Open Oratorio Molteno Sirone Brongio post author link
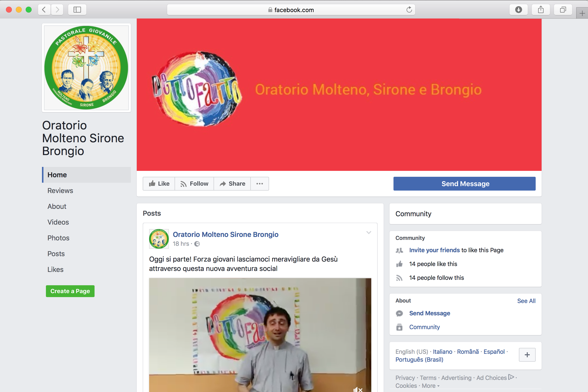Screen dimensions: 588x392 [226, 234]
